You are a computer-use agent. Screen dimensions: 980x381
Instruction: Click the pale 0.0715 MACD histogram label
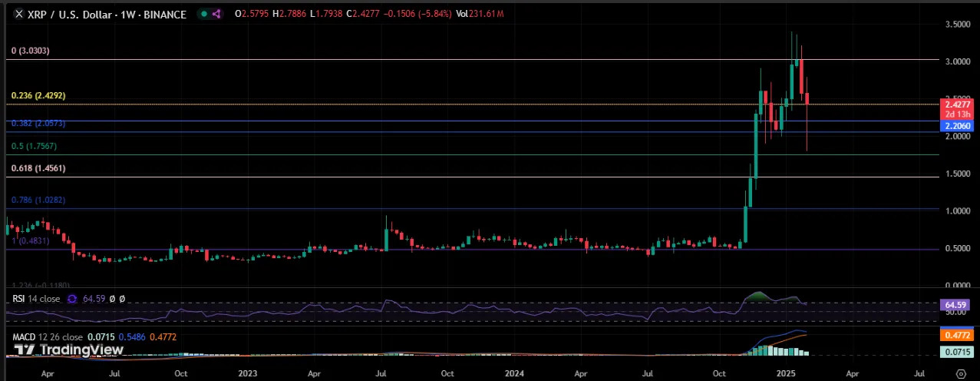tap(955, 351)
